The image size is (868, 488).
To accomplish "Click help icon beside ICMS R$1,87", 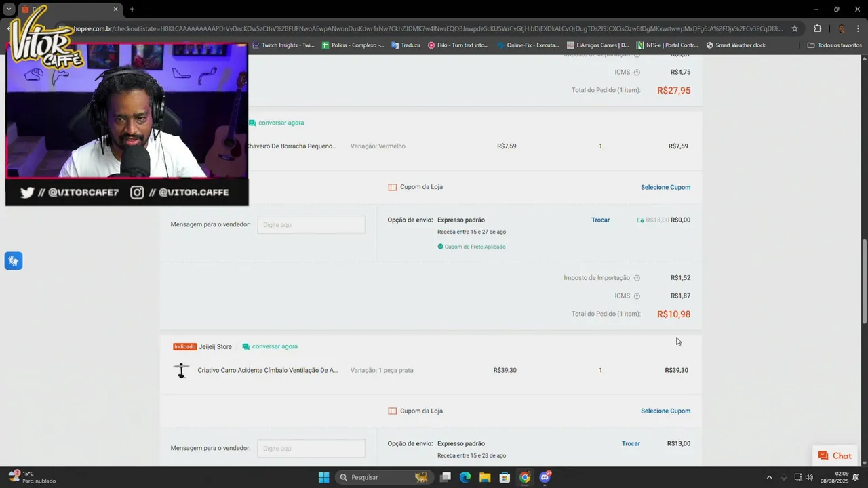I will pyautogui.click(x=637, y=296).
